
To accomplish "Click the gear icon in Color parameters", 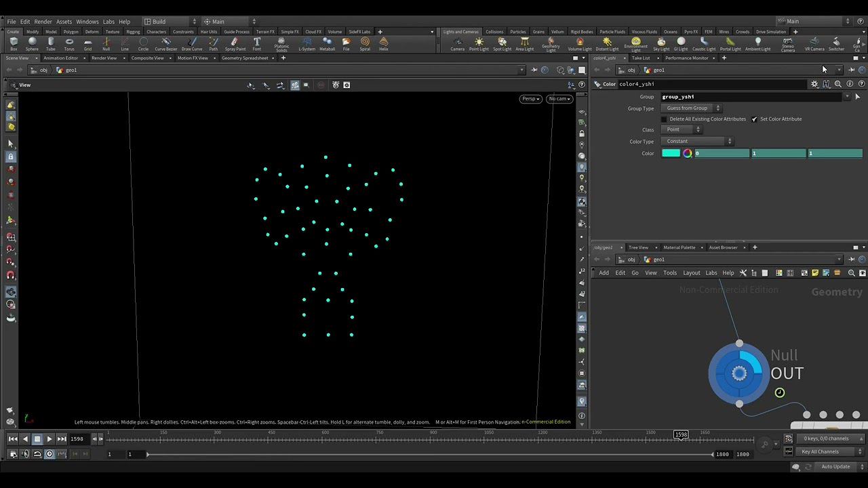I will [x=814, y=84].
